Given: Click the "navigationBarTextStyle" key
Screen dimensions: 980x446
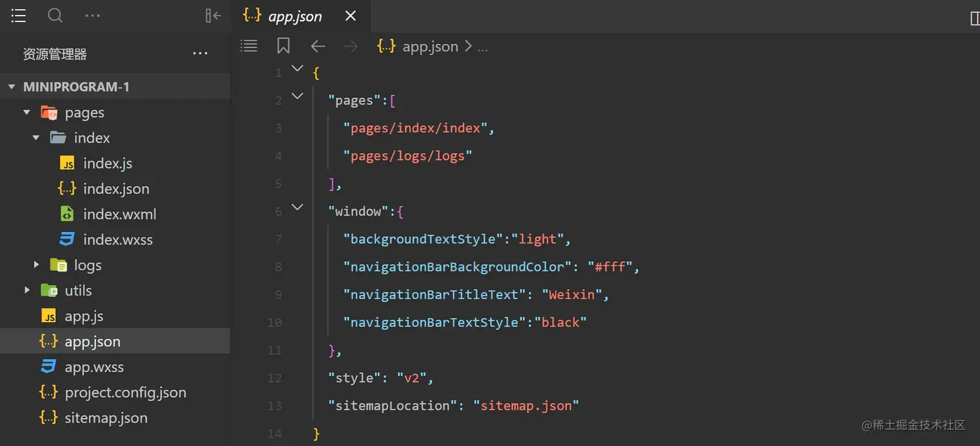Looking at the screenshot, I should (435, 322).
